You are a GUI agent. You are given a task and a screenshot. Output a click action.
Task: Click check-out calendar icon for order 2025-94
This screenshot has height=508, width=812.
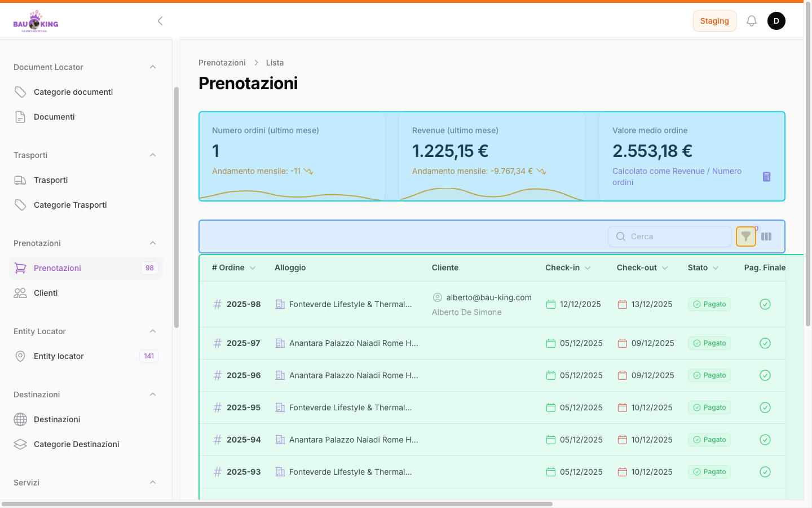point(623,440)
